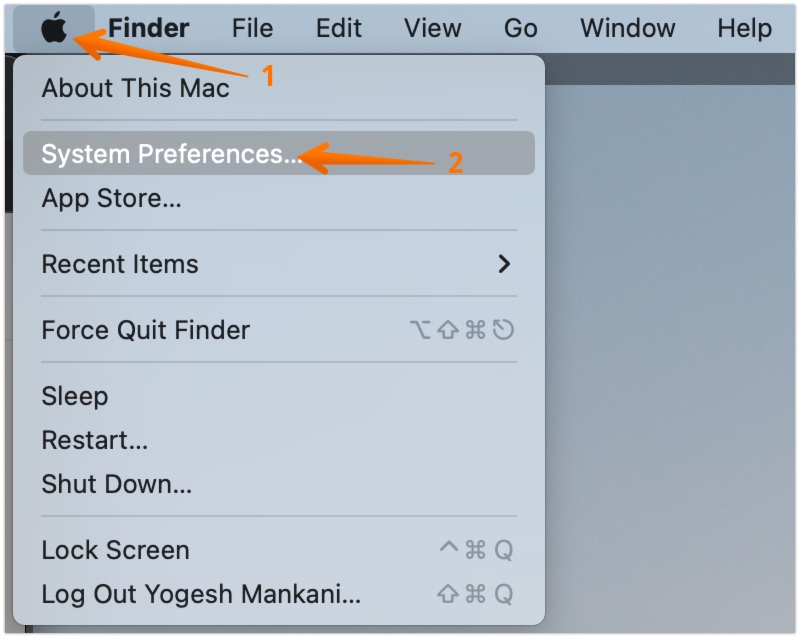The height and width of the screenshot is (639, 800).
Task: Open the Edit menu
Action: pos(337,28)
